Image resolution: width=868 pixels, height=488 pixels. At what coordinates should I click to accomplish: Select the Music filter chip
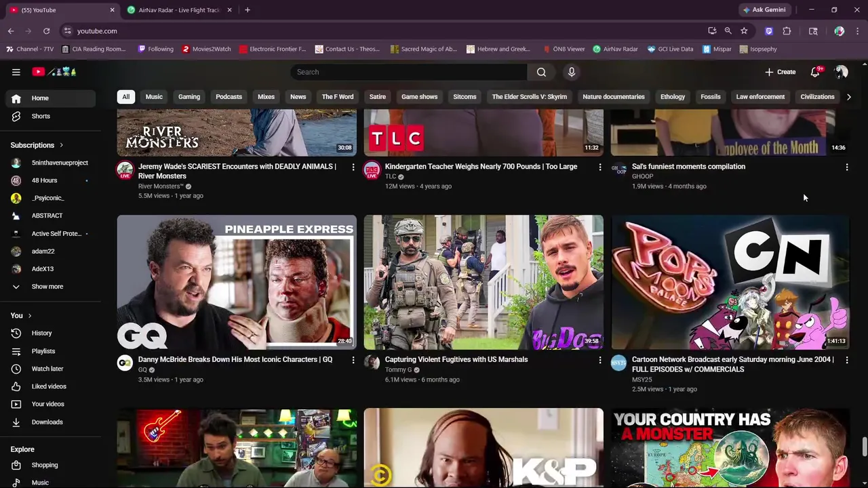(x=154, y=97)
